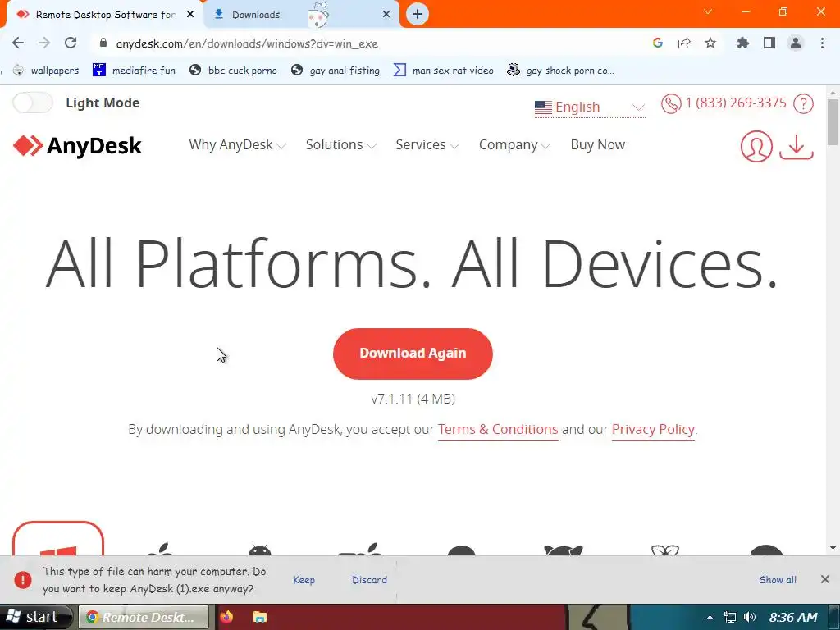
Task: Click the AnyDesk logo
Action: 77,146
